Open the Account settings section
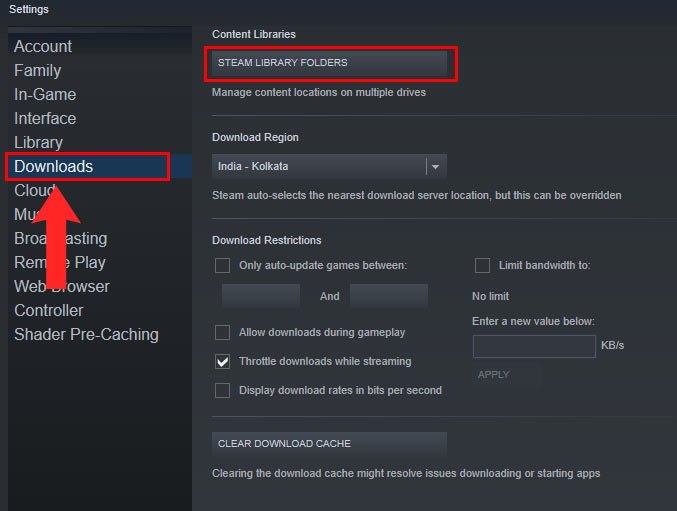 click(x=43, y=46)
